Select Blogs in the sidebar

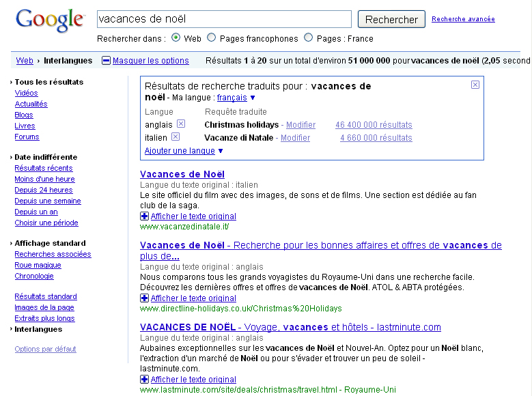click(x=24, y=115)
